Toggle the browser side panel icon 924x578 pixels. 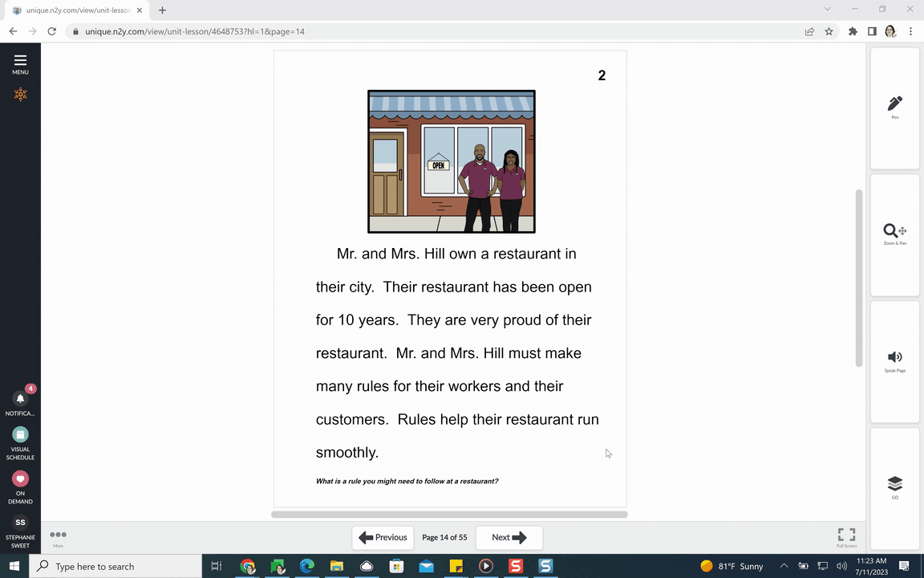pyautogui.click(x=872, y=31)
